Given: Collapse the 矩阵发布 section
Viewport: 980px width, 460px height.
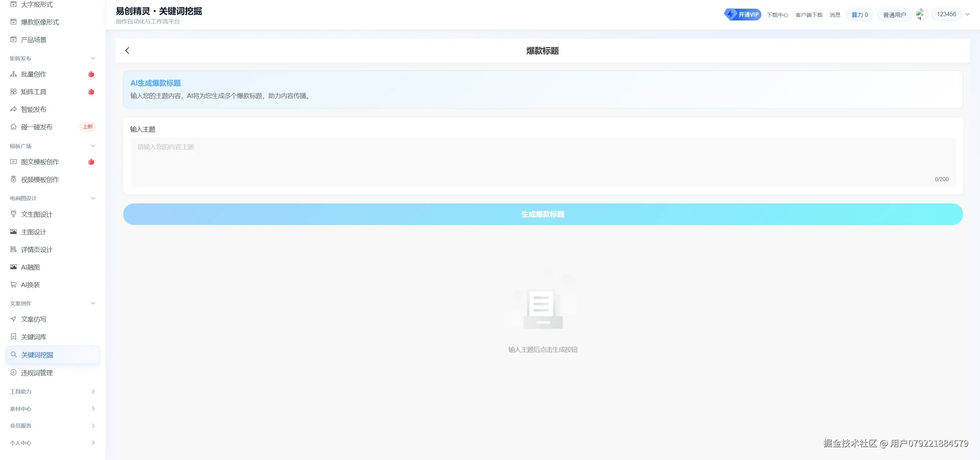Looking at the screenshot, I should [x=93, y=58].
